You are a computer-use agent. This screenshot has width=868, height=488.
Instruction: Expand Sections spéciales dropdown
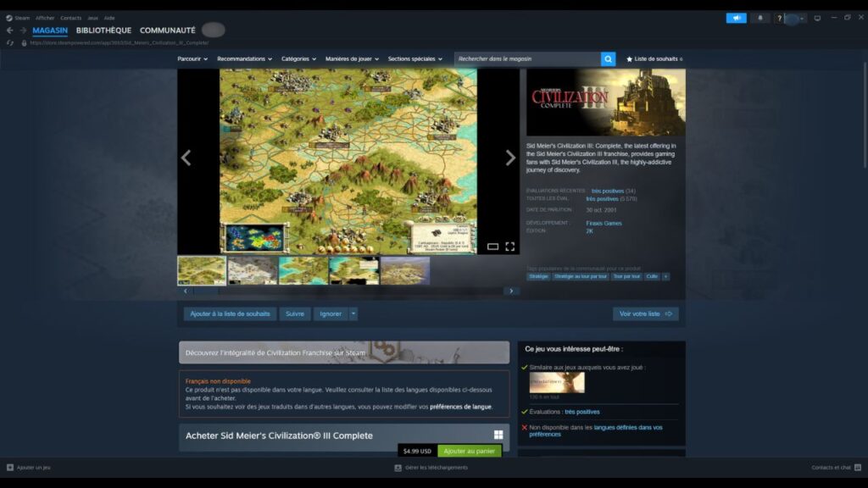click(x=415, y=58)
